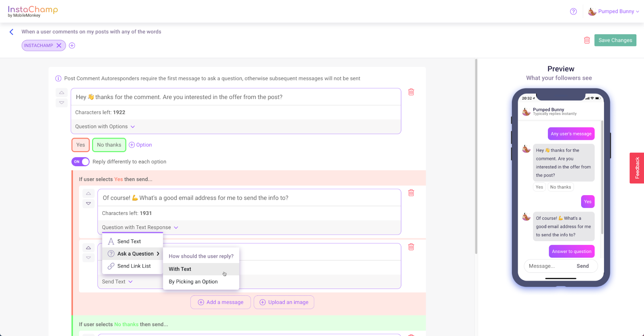Delete autoresponder with top trash icon

[587, 40]
